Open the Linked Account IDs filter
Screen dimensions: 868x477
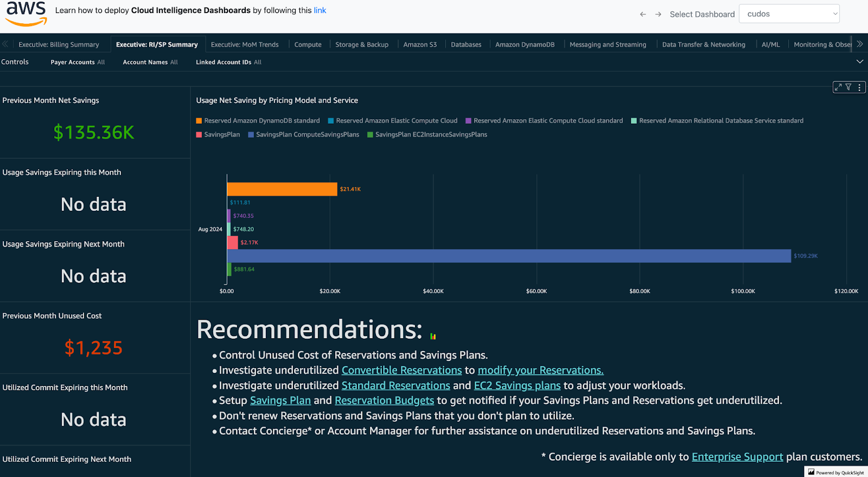228,62
